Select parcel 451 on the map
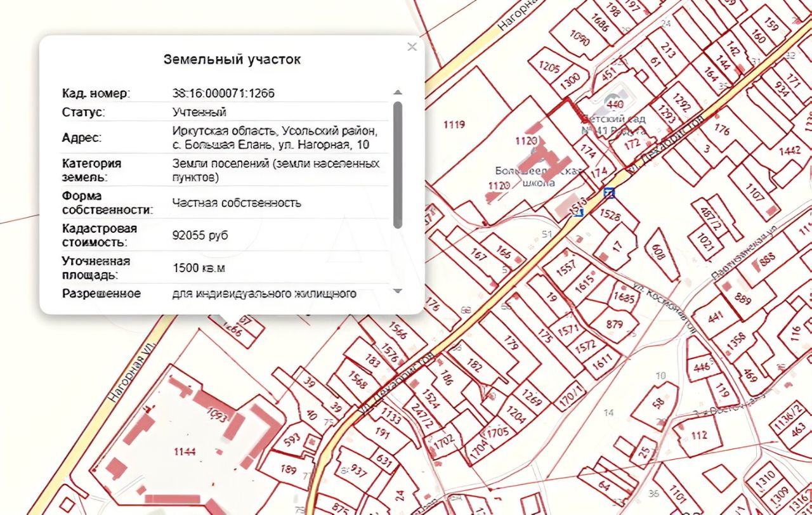The image size is (812, 515). point(608,74)
